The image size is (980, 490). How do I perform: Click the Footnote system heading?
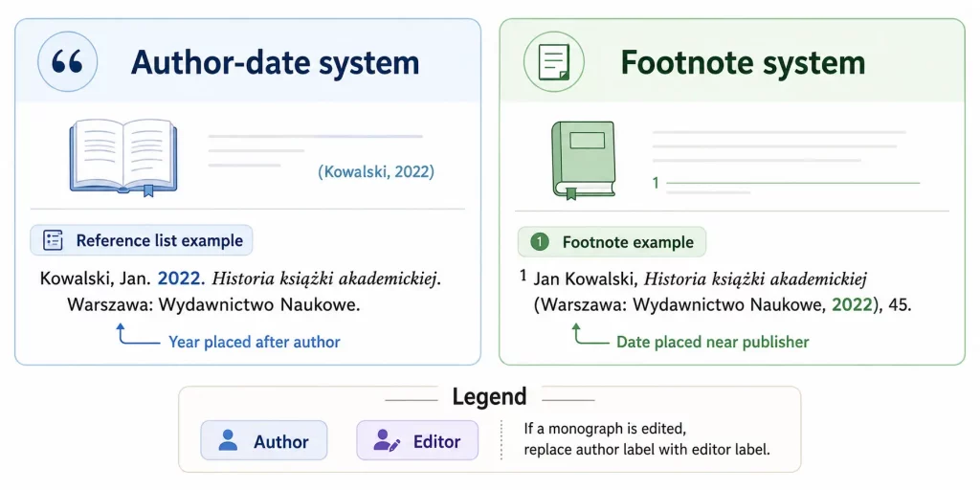[x=743, y=62]
